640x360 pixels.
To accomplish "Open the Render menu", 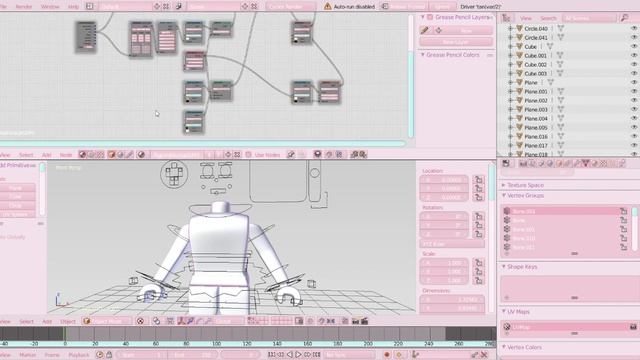I will coord(24,7).
